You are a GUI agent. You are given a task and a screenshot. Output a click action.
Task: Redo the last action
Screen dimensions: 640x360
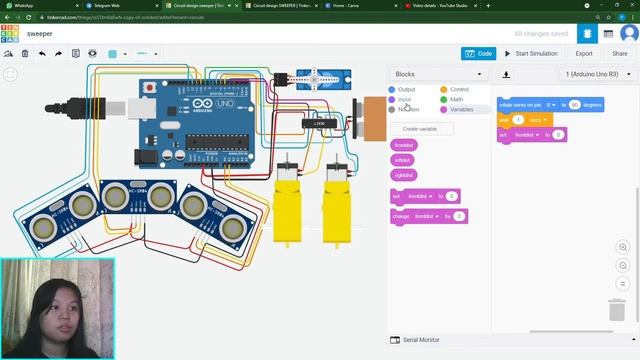pos(58,53)
